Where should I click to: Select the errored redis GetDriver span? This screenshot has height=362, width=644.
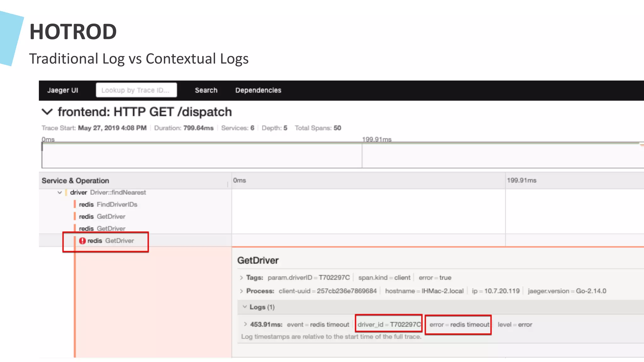point(110,241)
